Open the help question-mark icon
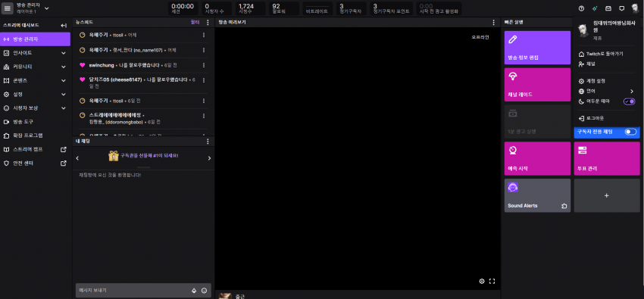Image resolution: width=644 pixels, height=299 pixels. click(x=581, y=8)
